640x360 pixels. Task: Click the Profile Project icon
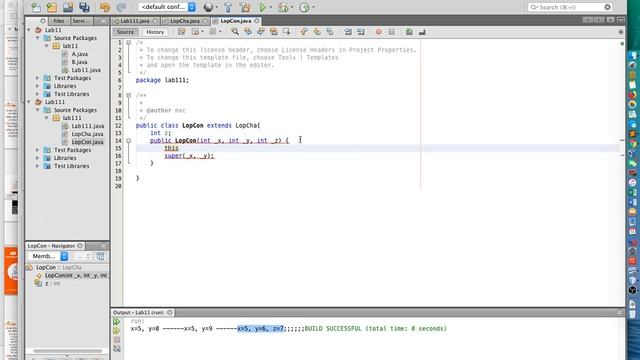304,7
